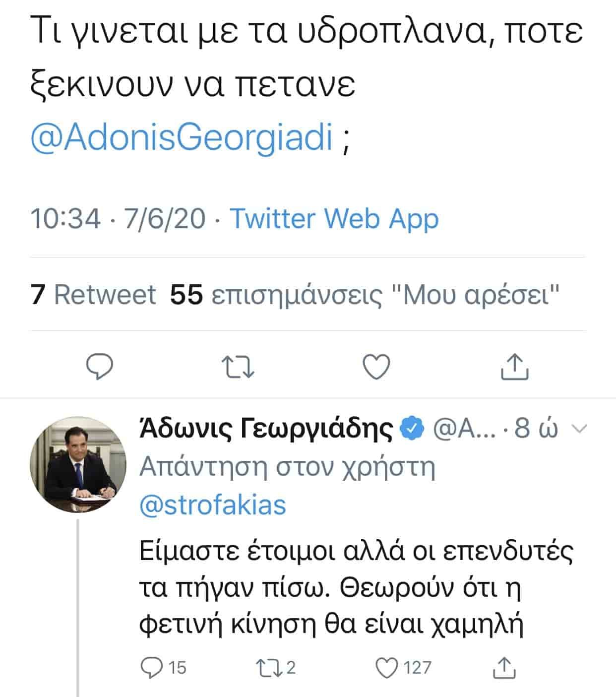616x697 pixels.
Task: Retweet the main tweet about υδροπλανα
Action: point(238,368)
